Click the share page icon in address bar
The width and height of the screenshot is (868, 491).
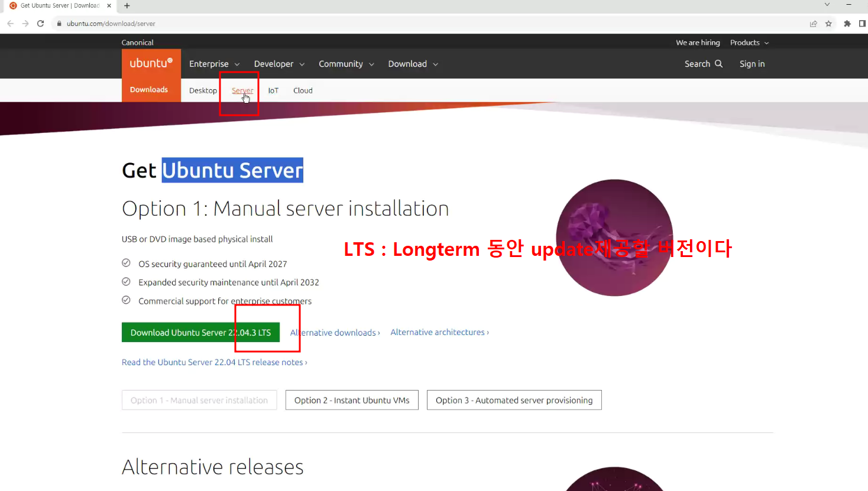(x=814, y=24)
